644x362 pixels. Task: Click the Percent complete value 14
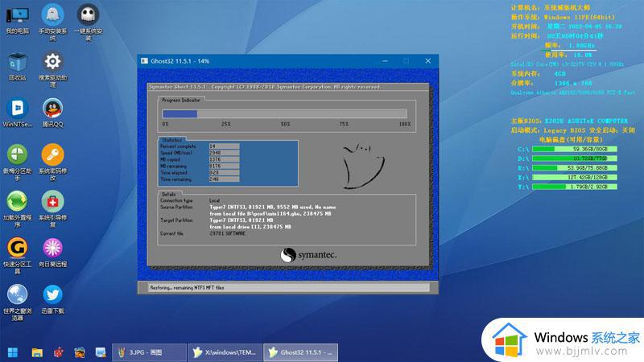[224, 146]
